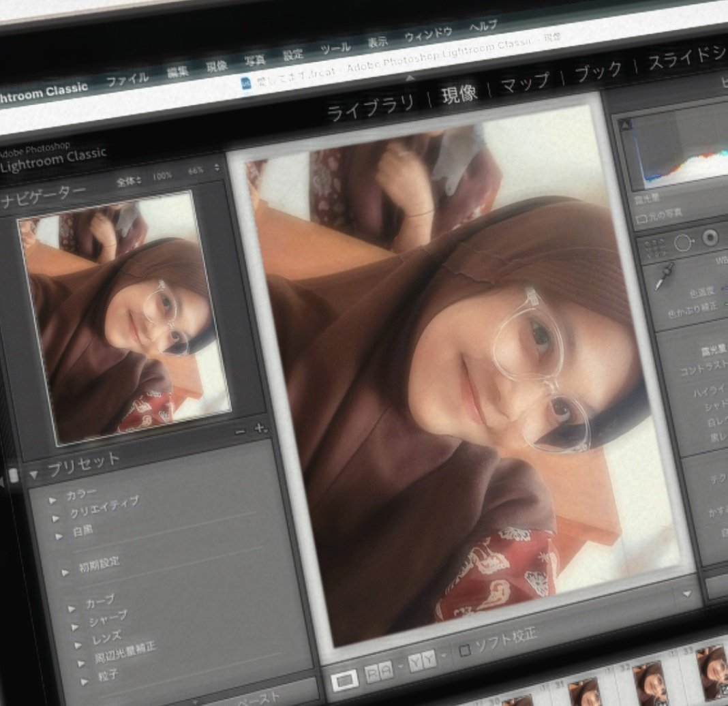This screenshot has height=706, width=728.
Task: Toggle the Y|Y before/after view icon
Action: tap(421, 661)
